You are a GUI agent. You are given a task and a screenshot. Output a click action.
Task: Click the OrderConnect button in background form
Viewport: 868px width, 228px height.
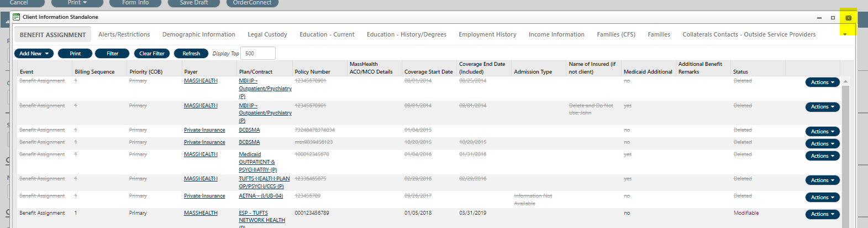pos(252,3)
